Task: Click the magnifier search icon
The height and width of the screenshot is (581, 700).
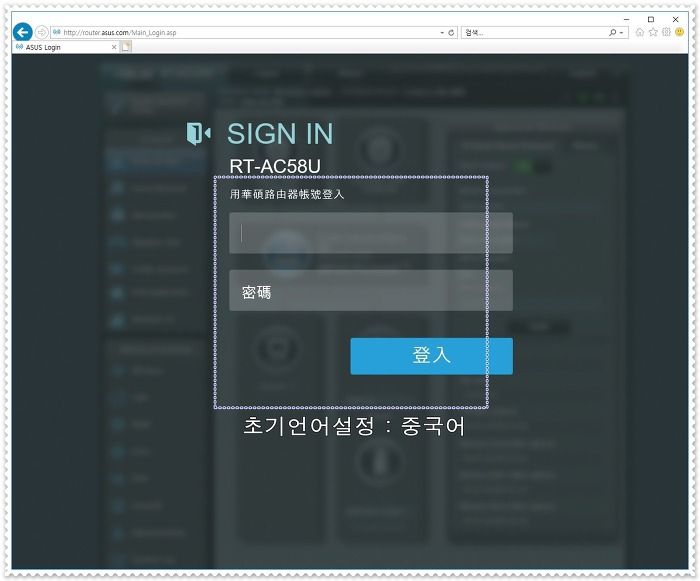Action: pos(612,33)
